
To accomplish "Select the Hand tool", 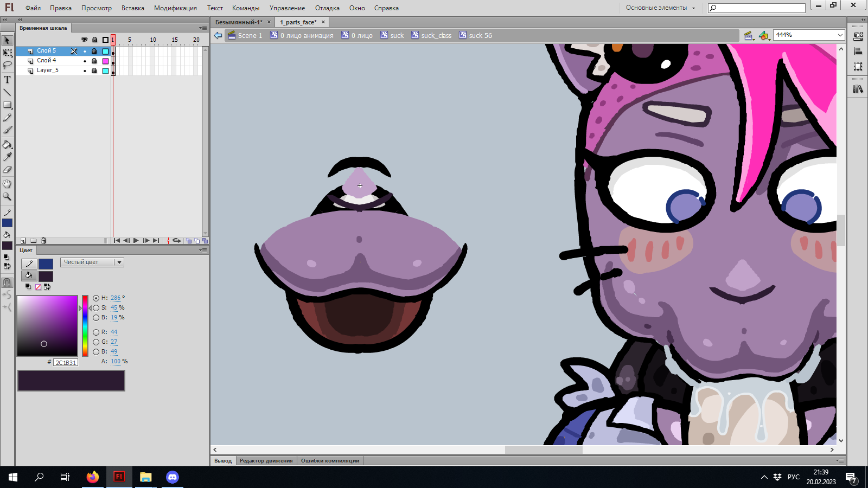I will (7, 184).
